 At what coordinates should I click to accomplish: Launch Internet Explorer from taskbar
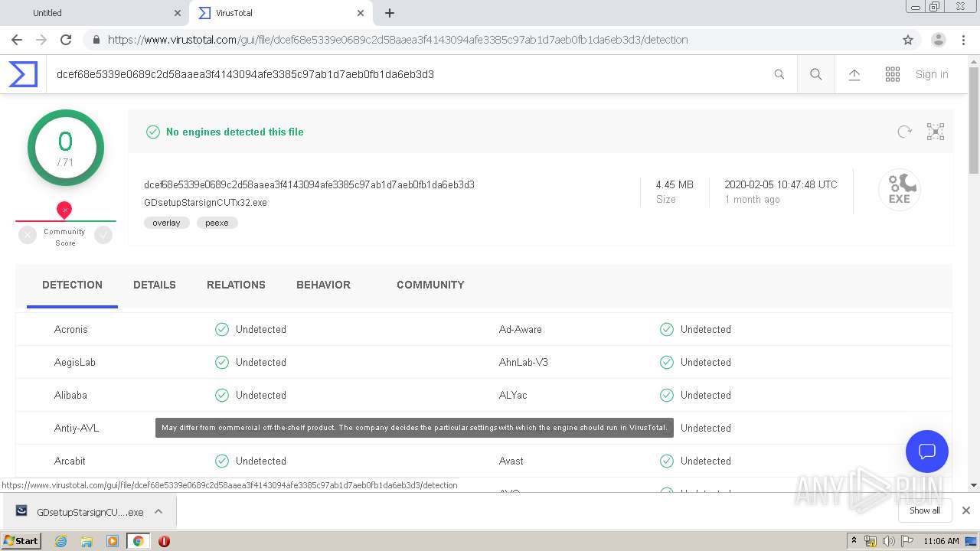(x=60, y=541)
